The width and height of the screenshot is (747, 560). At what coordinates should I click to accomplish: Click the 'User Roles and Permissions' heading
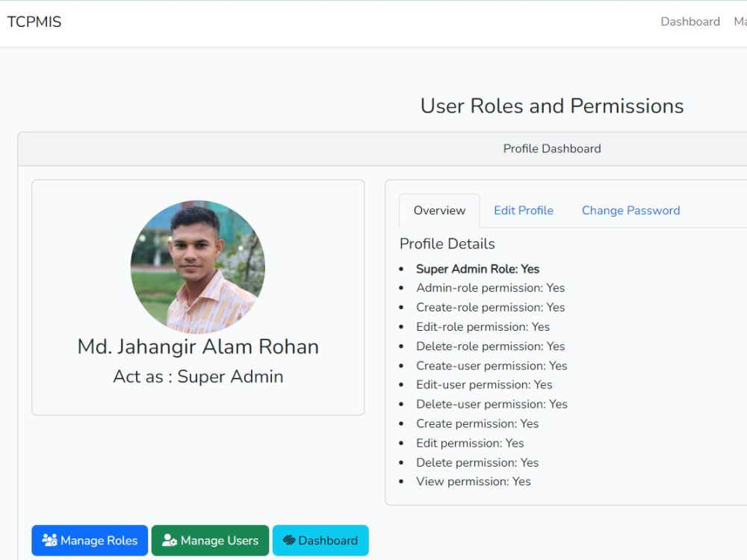pyautogui.click(x=552, y=106)
